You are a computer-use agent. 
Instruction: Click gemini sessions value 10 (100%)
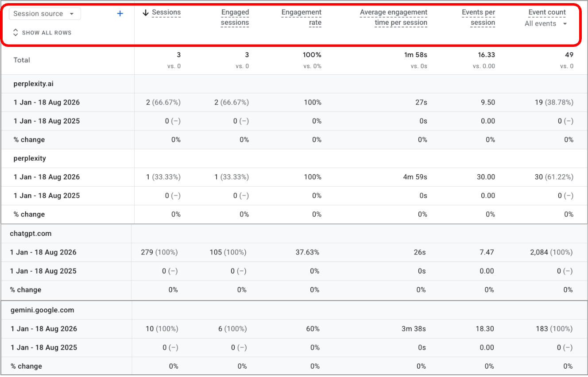[162, 329]
